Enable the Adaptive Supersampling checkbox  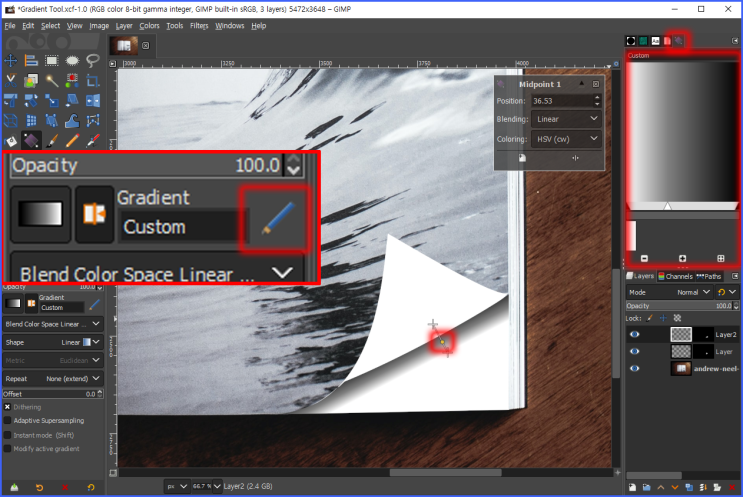[x=8, y=421]
